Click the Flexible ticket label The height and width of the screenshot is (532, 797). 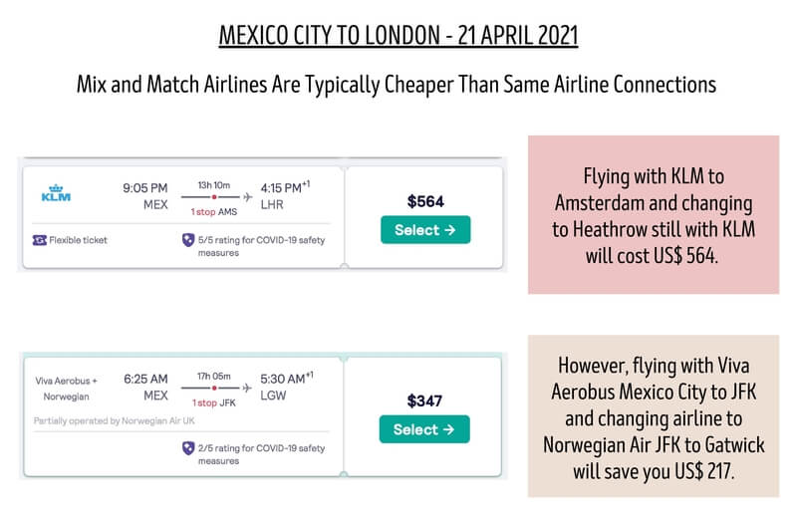[79, 240]
